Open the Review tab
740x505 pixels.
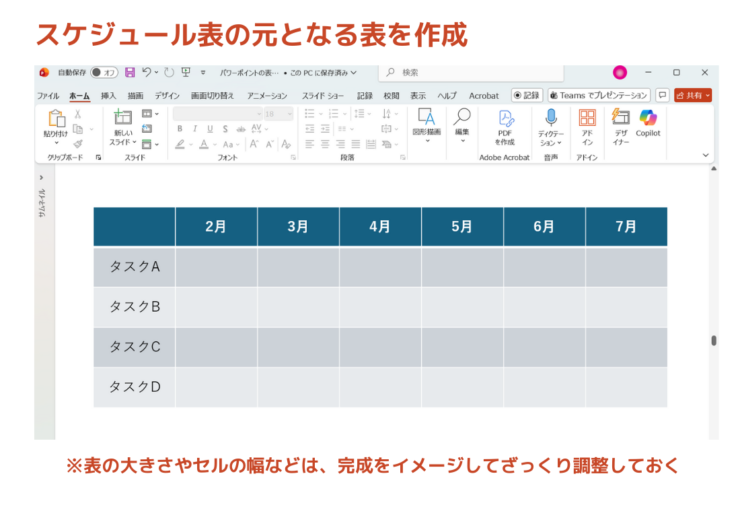(391, 96)
